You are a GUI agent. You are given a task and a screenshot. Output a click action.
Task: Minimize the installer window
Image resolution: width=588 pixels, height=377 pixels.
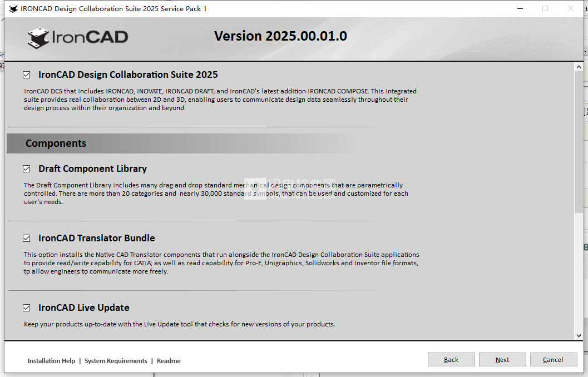(520, 9)
